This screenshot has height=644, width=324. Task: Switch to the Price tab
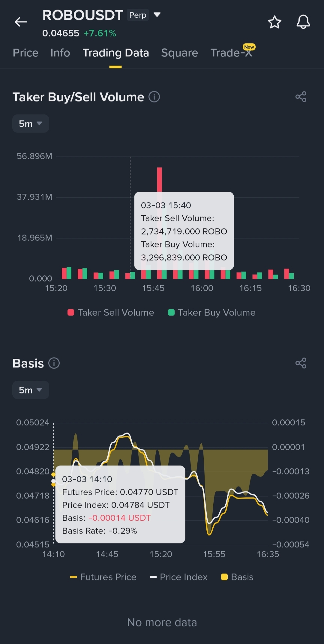[25, 53]
